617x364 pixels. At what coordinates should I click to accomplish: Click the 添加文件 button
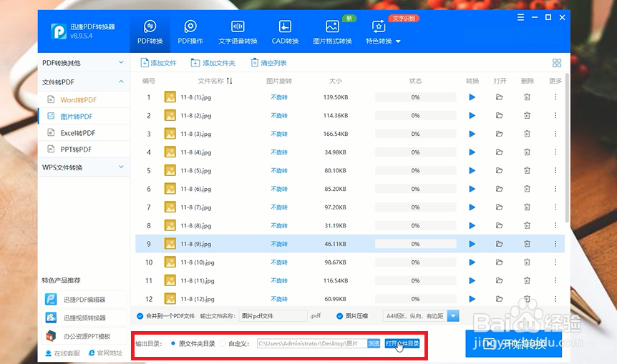coord(159,63)
